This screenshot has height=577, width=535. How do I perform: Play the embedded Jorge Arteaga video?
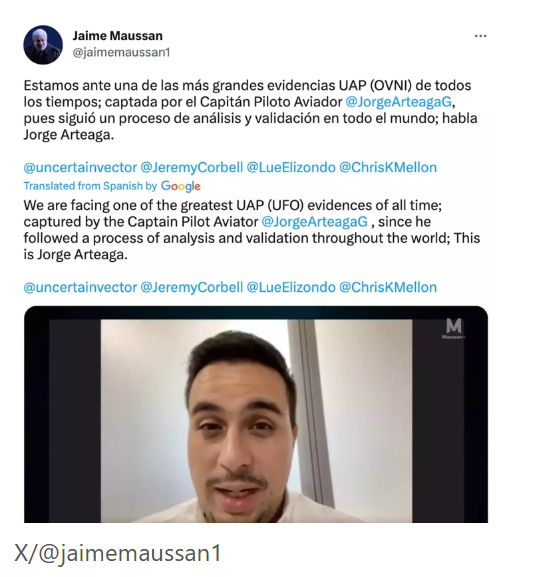tap(256, 414)
